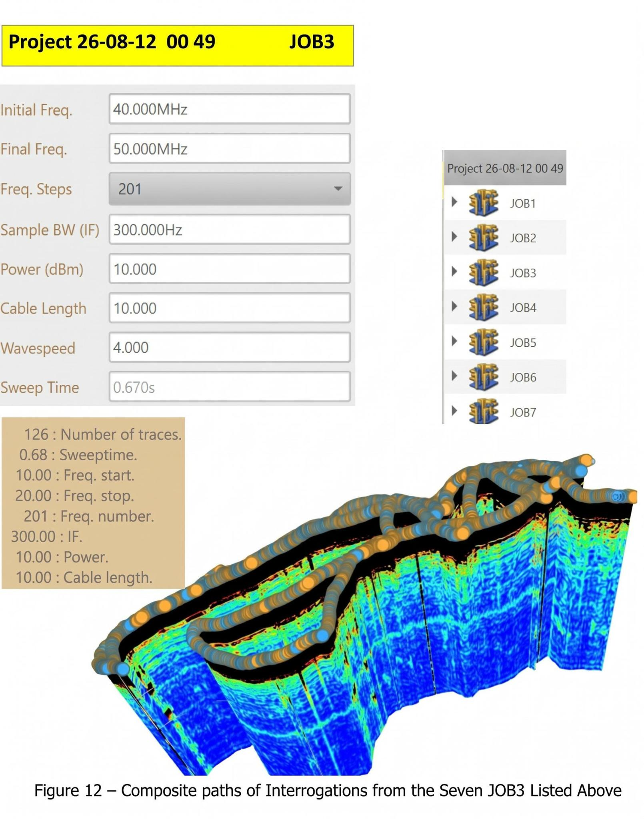Click the '10.00 : Cable length.' line
Image resolution: width=644 pixels, height=819 pixels.
click(x=84, y=577)
